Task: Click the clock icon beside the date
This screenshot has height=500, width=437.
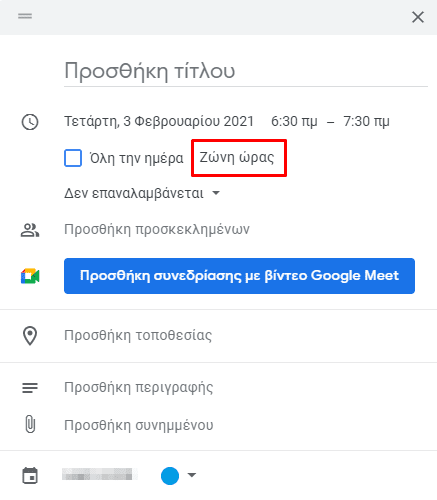Action: tap(30, 122)
